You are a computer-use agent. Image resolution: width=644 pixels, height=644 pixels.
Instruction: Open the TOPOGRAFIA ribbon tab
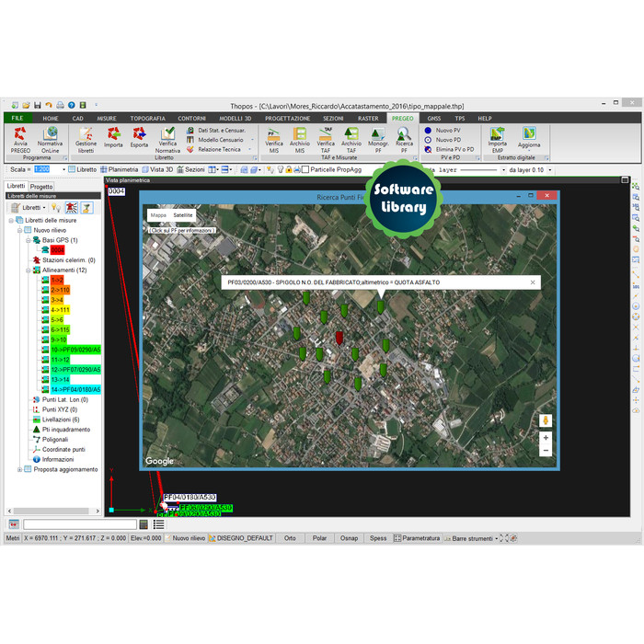tap(147, 119)
